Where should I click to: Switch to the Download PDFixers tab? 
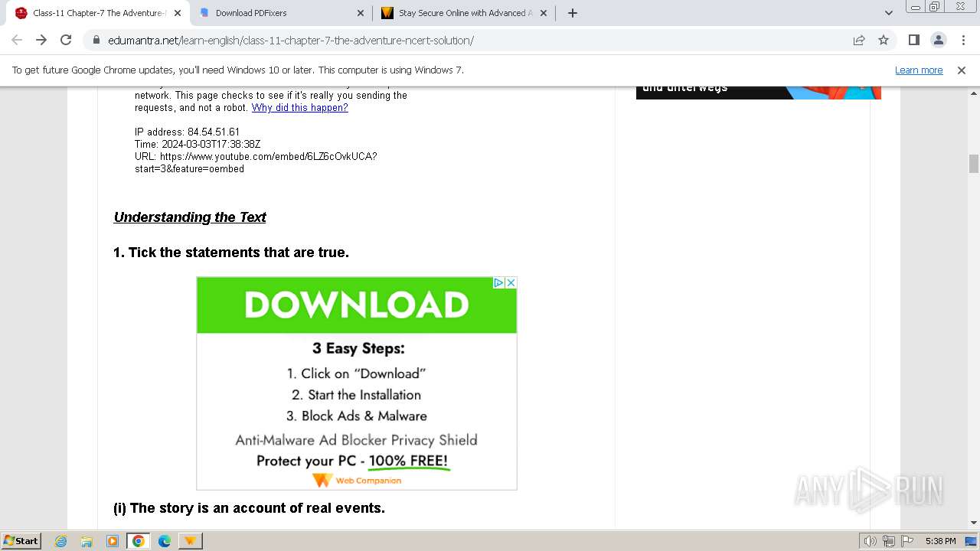[x=282, y=13]
